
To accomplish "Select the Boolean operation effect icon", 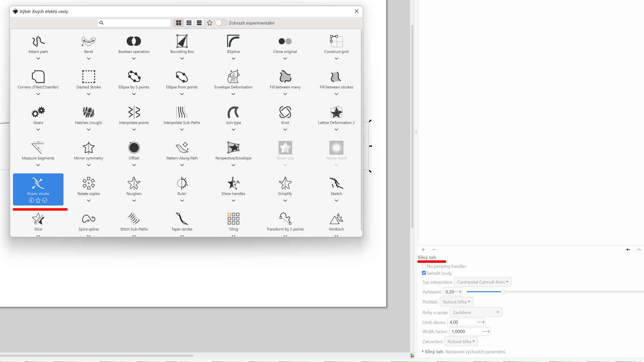I will 134,41.
